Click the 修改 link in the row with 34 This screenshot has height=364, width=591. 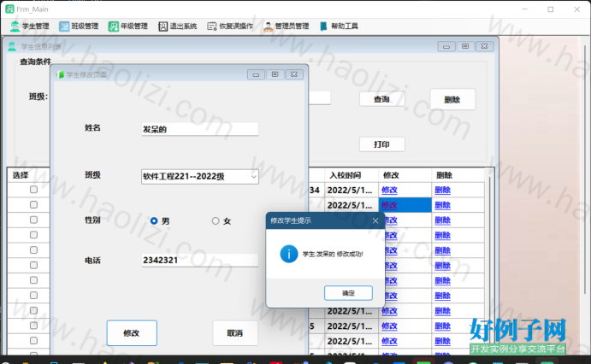click(x=389, y=190)
